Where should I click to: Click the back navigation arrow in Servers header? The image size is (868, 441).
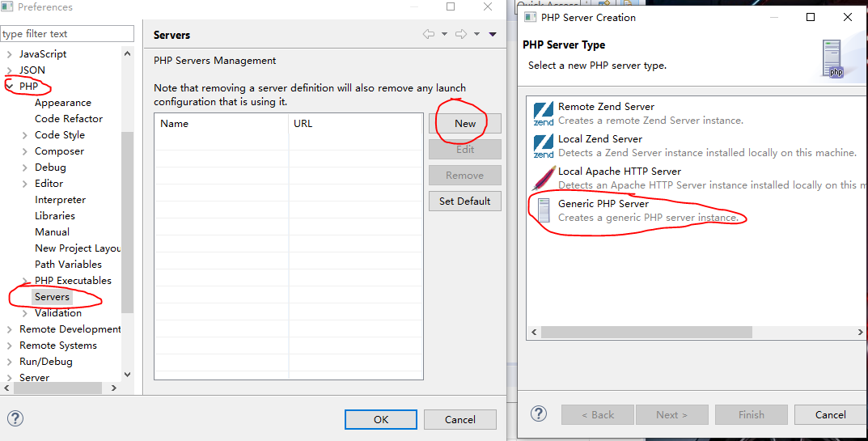(x=429, y=34)
